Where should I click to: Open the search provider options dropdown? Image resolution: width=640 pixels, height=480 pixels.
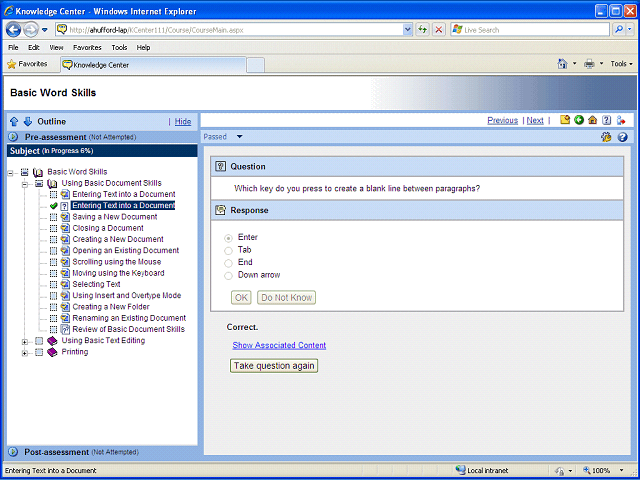(630, 30)
